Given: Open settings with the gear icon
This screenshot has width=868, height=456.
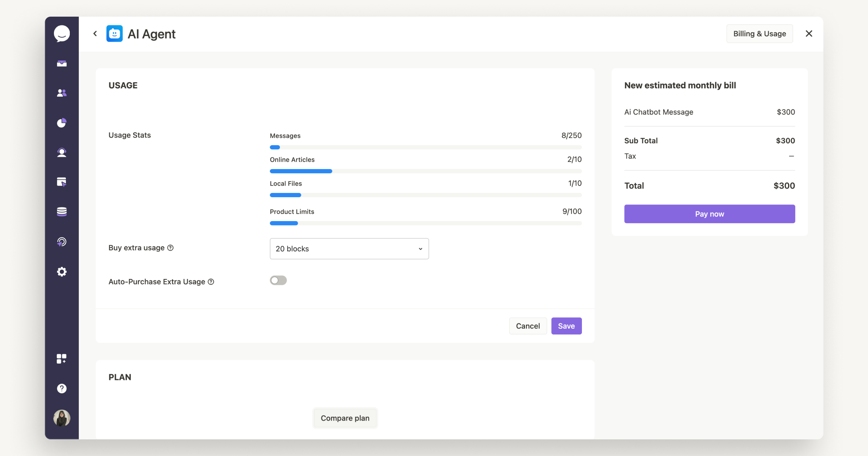Looking at the screenshot, I should tap(61, 271).
